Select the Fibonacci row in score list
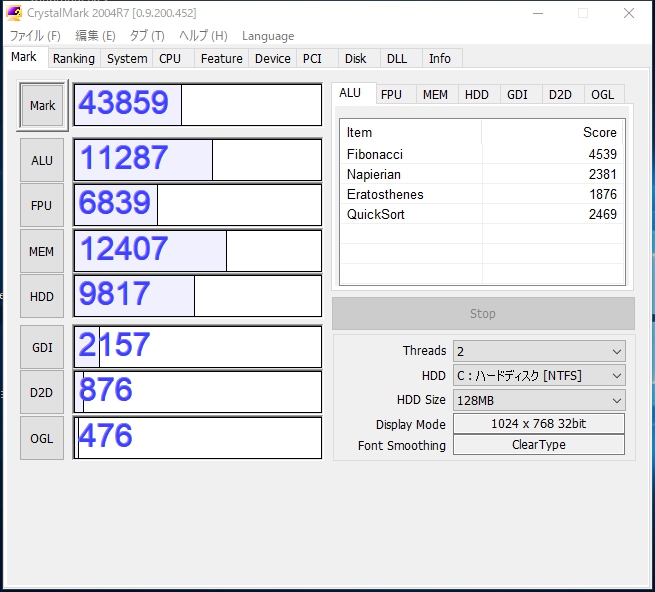The image size is (655, 592). click(x=481, y=155)
